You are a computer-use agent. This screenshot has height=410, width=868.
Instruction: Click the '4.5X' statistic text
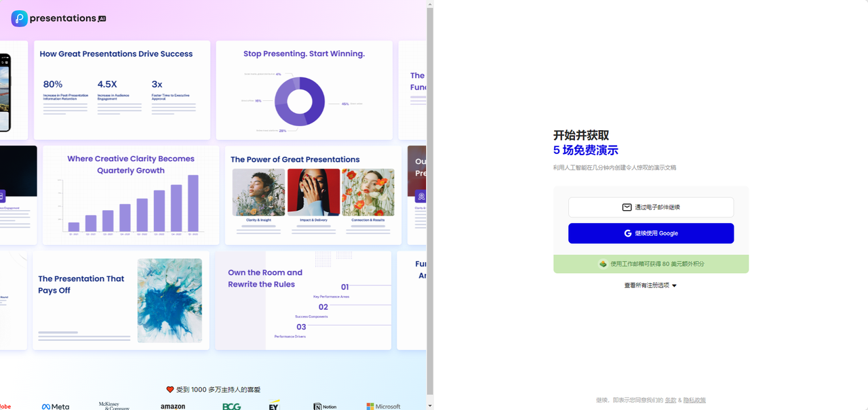pyautogui.click(x=107, y=85)
